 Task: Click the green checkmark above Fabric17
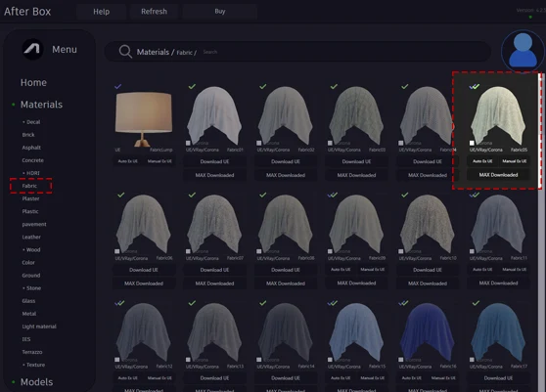tap(476, 303)
